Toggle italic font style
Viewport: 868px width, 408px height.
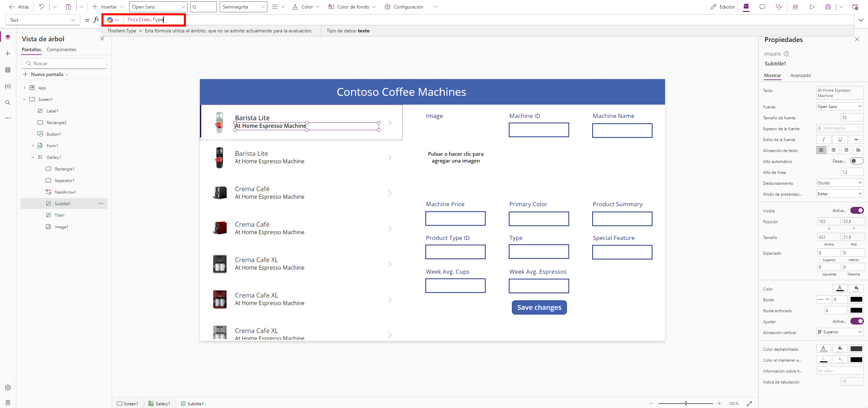click(823, 139)
